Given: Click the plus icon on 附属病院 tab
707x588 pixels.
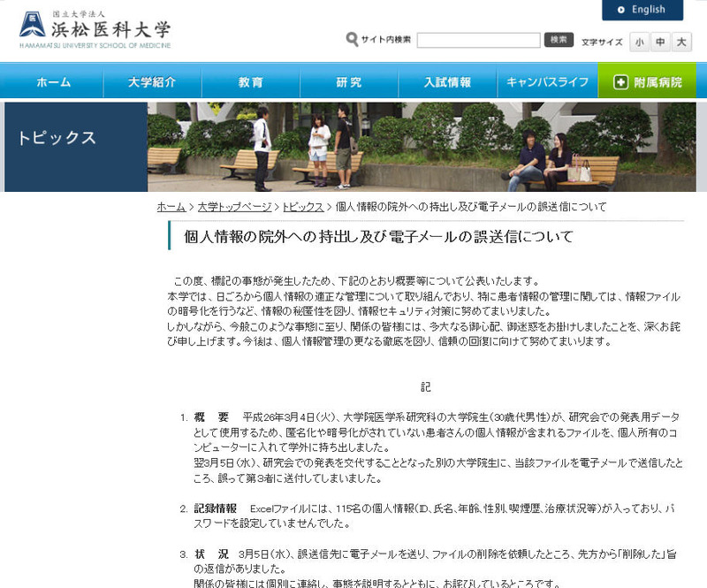Looking at the screenshot, I should (620, 82).
